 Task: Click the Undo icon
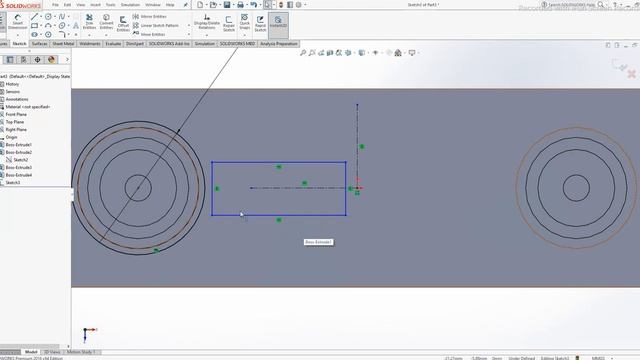253,4
